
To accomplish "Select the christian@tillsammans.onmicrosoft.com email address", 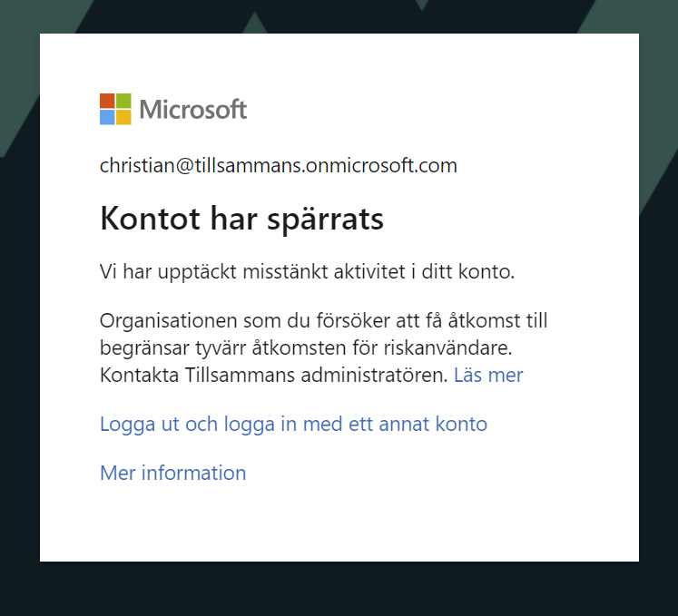I will click(279, 165).
